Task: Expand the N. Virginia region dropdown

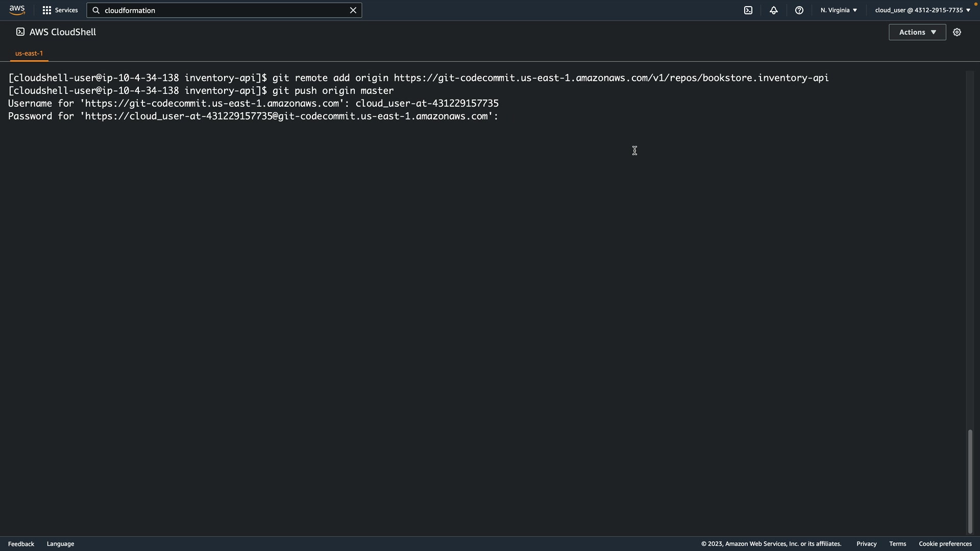Action: coord(839,10)
